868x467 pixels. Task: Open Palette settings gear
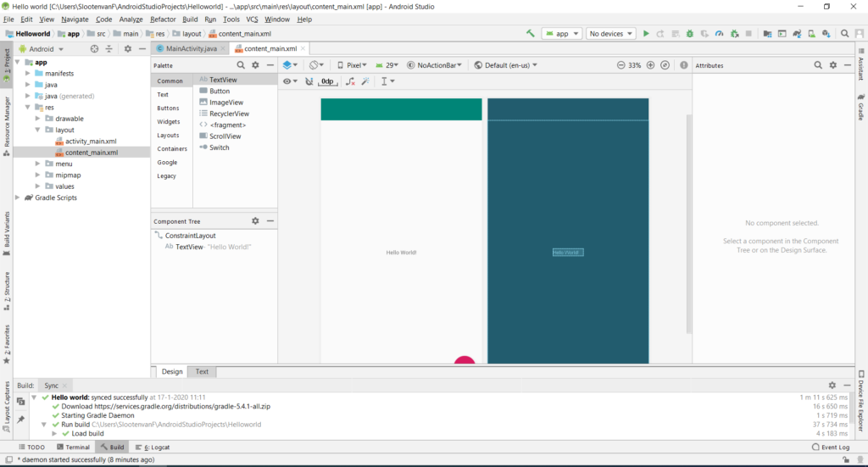[x=255, y=65]
